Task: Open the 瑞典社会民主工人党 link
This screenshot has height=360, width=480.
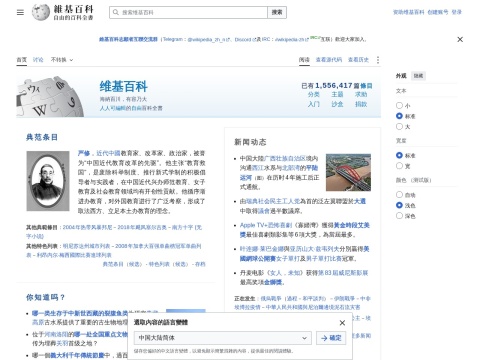Action: [x=273, y=201]
